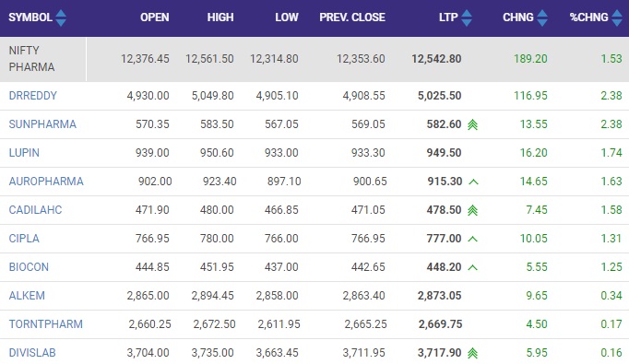Click ALKEM percent change 0.34
629x364 pixels.
pos(611,296)
